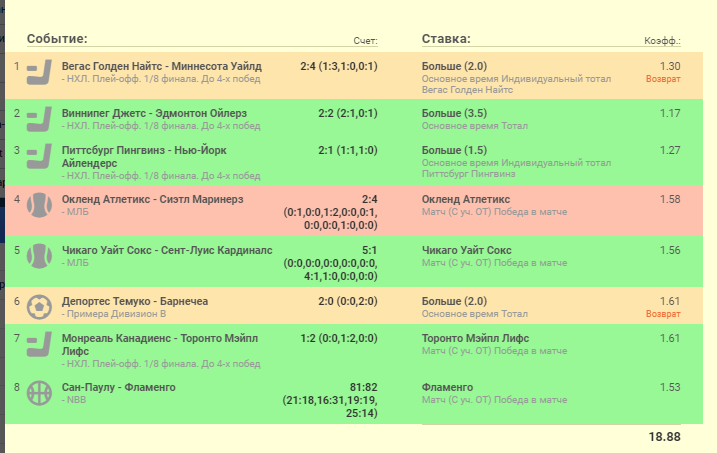Click bet Больше (3.5)

pyautogui.click(x=454, y=113)
